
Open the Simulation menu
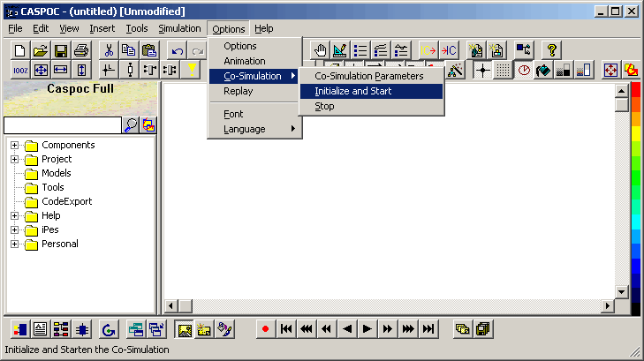(179, 28)
